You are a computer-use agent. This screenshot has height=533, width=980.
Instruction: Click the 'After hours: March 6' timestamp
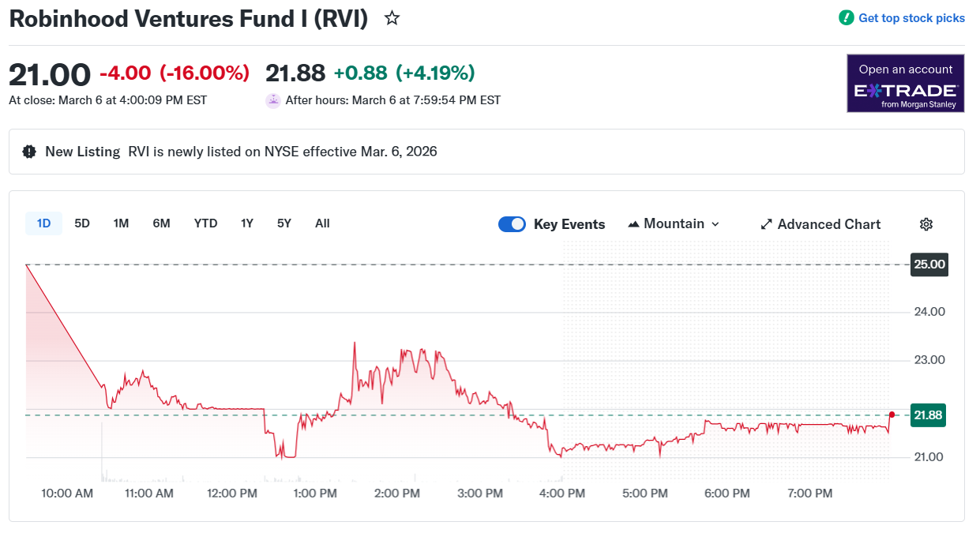click(x=392, y=100)
